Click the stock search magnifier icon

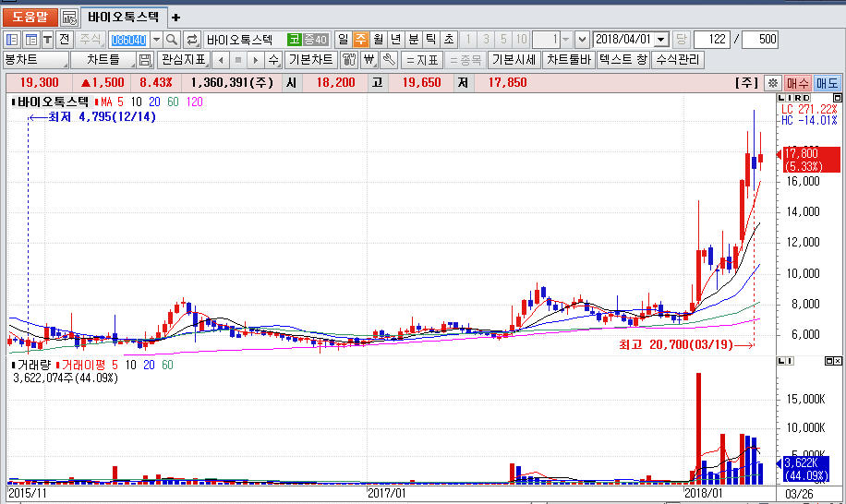click(x=172, y=40)
